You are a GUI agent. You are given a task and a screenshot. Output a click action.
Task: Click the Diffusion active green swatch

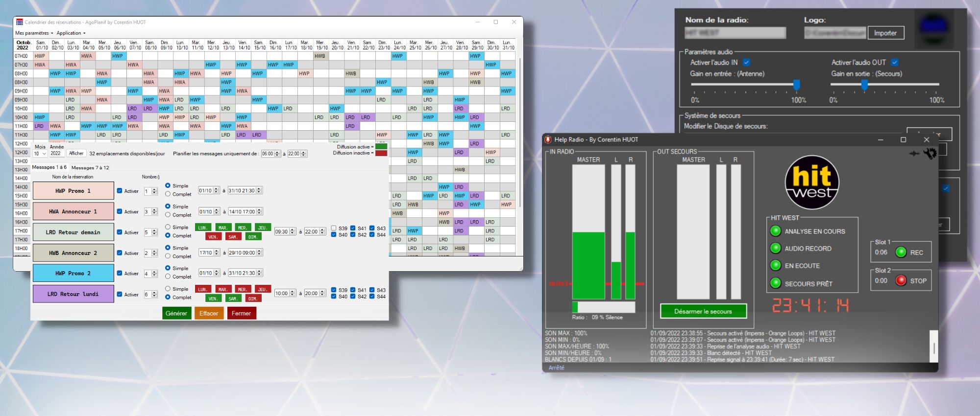tap(381, 147)
